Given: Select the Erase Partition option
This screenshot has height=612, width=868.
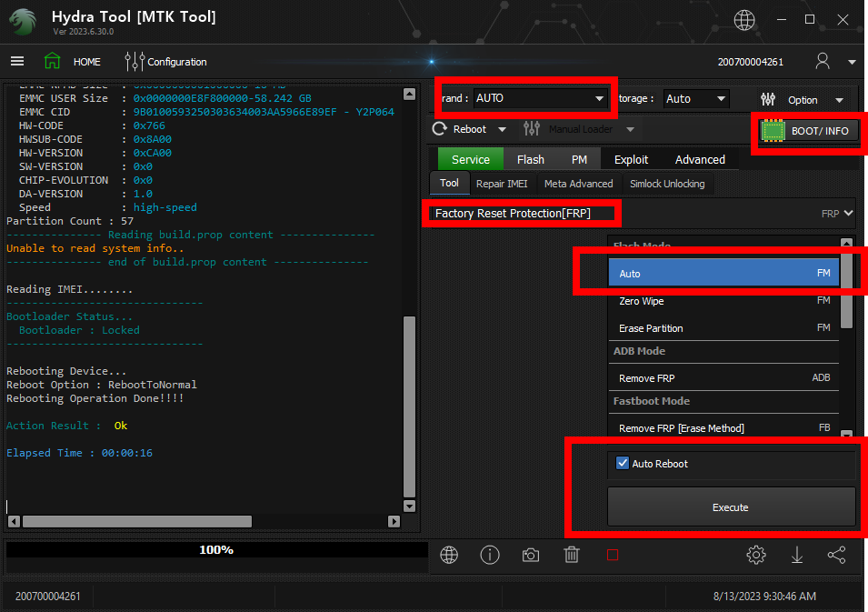Looking at the screenshot, I should (723, 328).
